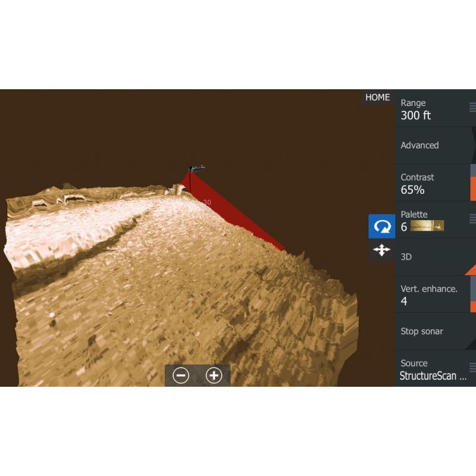Click the Source list handle icon
476x476 pixels.
tap(472, 368)
